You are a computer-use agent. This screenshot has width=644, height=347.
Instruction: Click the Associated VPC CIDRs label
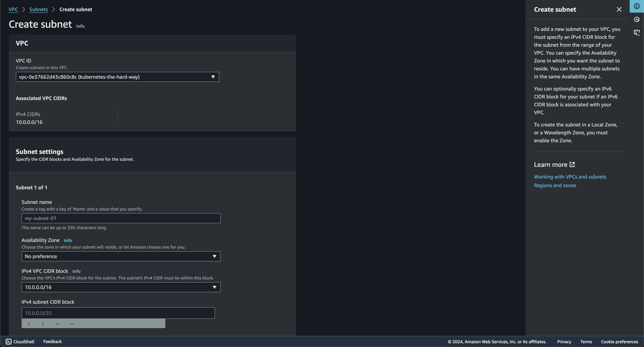41,98
